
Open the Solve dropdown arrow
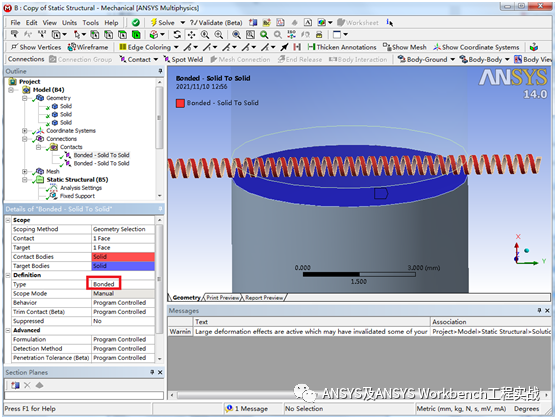[x=183, y=23]
